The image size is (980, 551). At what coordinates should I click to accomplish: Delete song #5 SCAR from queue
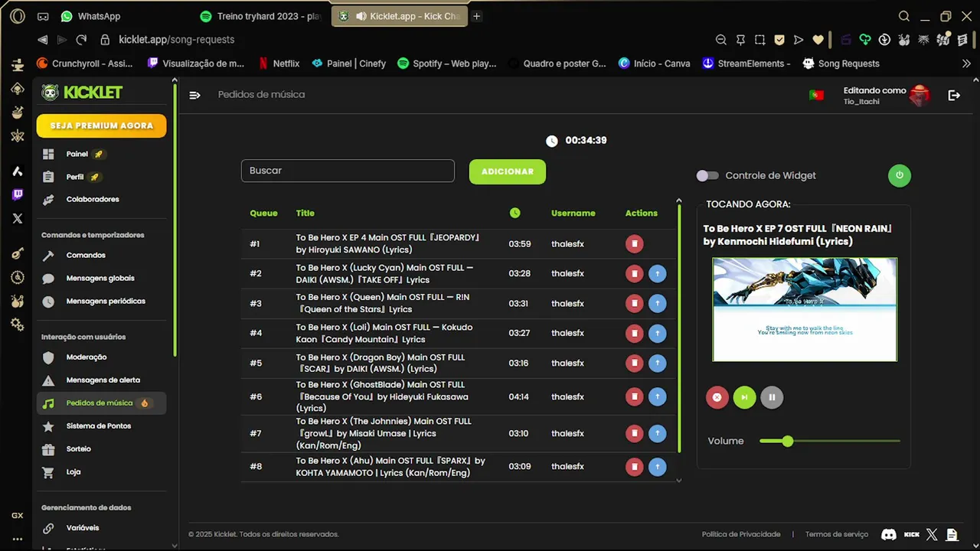pos(634,364)
